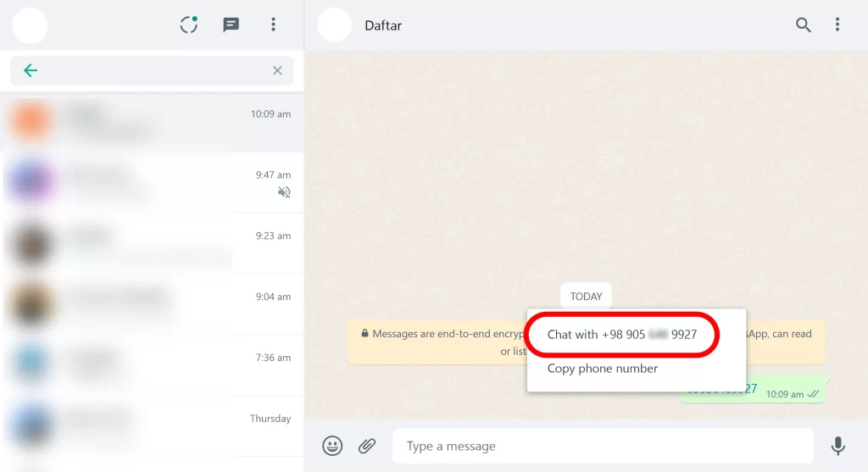Open your profile avatar at top left

coord(30,25)
